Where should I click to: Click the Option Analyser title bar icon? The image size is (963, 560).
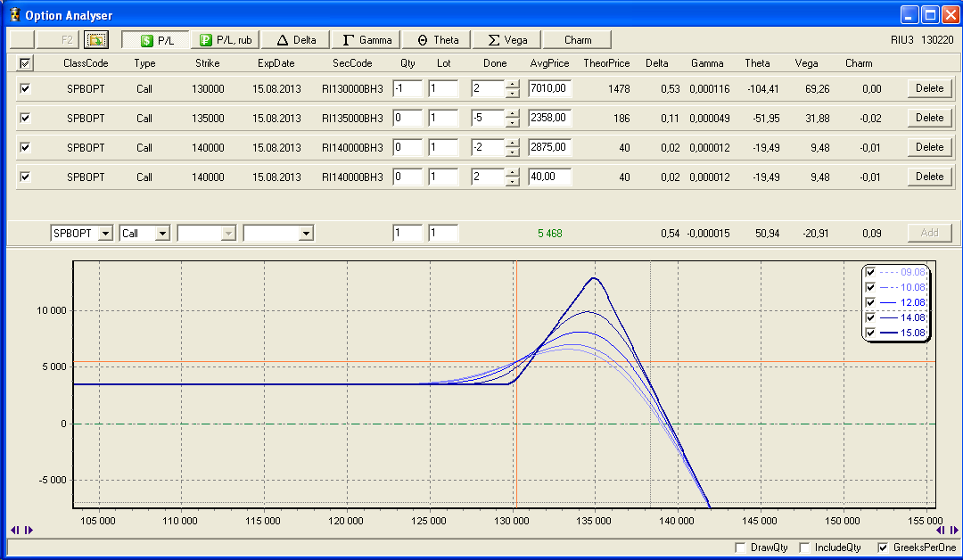14,15
